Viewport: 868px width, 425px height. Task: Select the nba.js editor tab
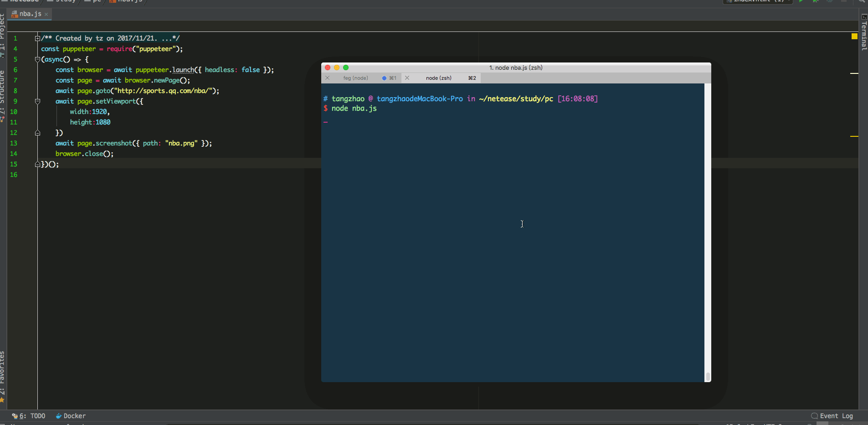29,14
